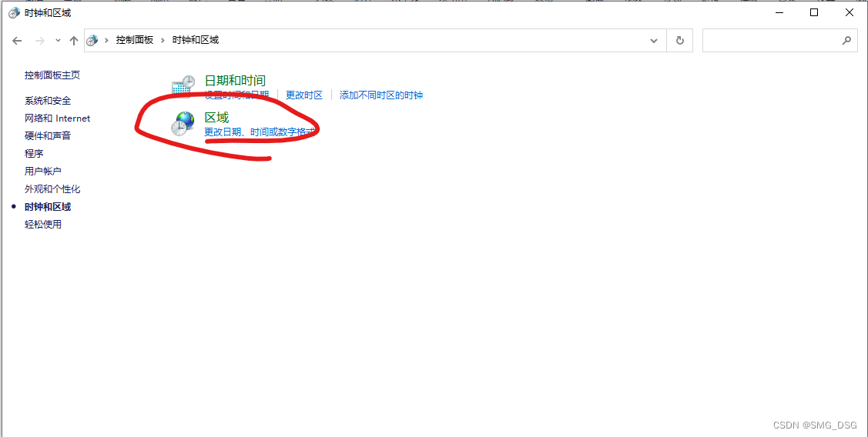868x437 pixels.
Task: Select 时钟和区域 in sidebar
Action: click(48, 207)
